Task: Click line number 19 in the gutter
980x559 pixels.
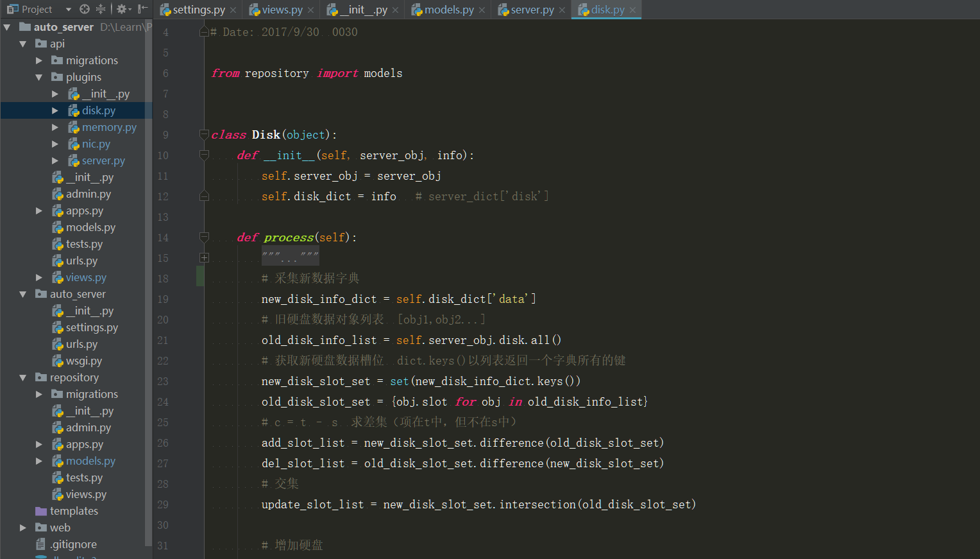Action: point(163,299)
